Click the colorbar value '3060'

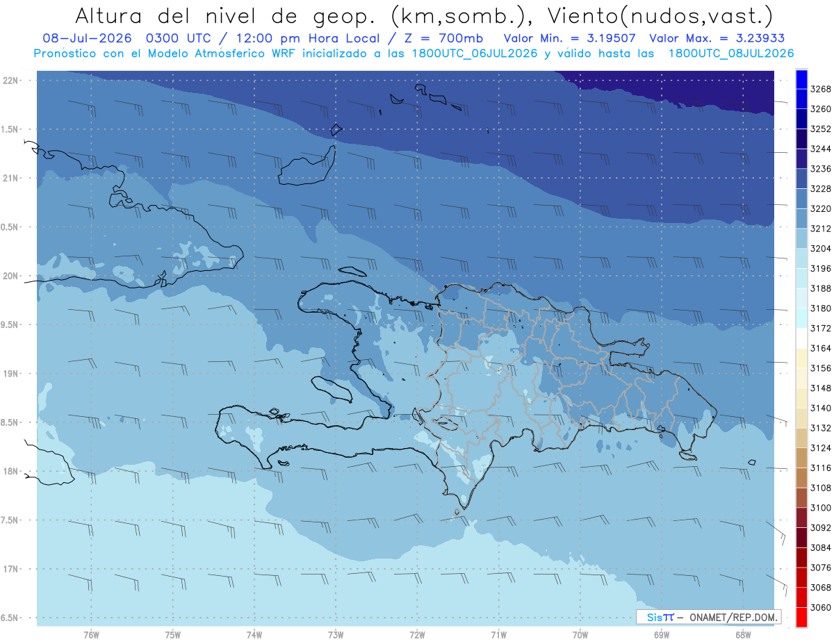tap(821, 607)
